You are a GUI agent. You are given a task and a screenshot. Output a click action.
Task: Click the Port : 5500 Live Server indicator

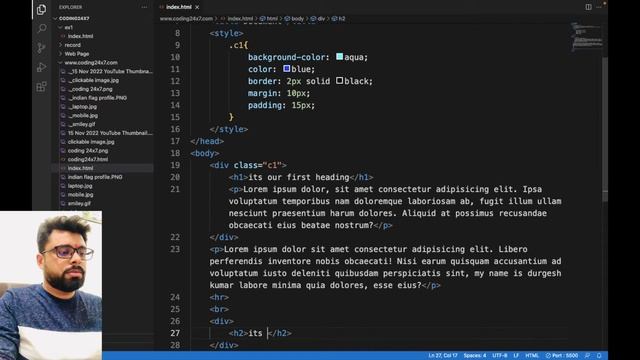(x=562, y=356)
